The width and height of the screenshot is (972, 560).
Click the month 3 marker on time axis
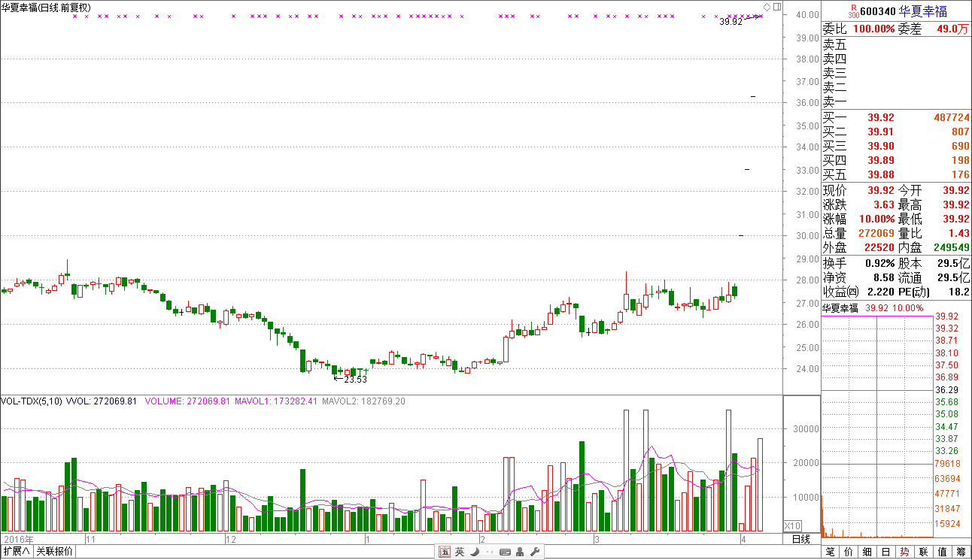pyautogui.click(x=596, y=540)
